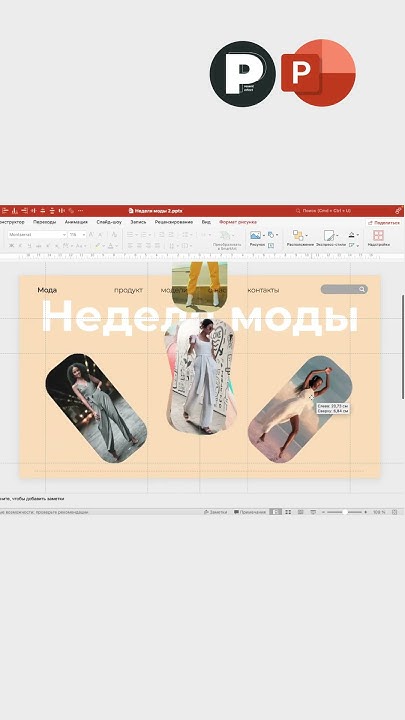Switch to reading view in status bar
Viewport: 405px width, 720px height.
[300, 512]
